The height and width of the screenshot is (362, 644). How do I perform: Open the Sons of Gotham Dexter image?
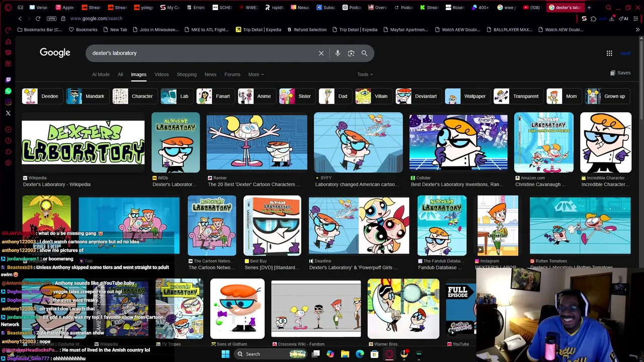click(237, 309)
